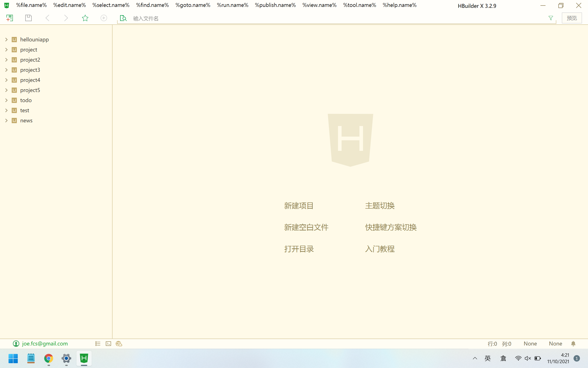Click the HBuilder logo icon in the title bar
588x368 pixels.
pyautogui.click(x=7, y=5)
